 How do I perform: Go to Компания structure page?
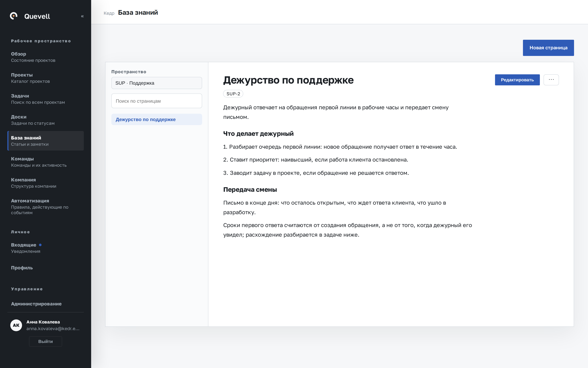click(x=45, y=183)
